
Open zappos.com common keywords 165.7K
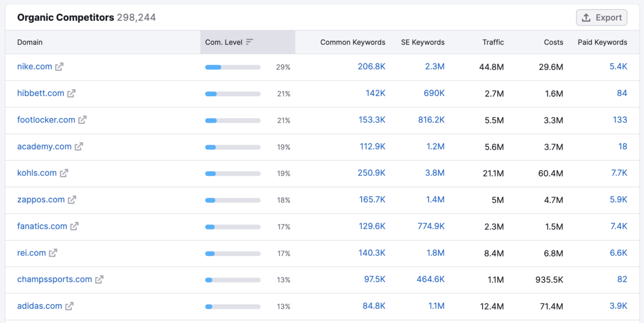click(372, 200)
